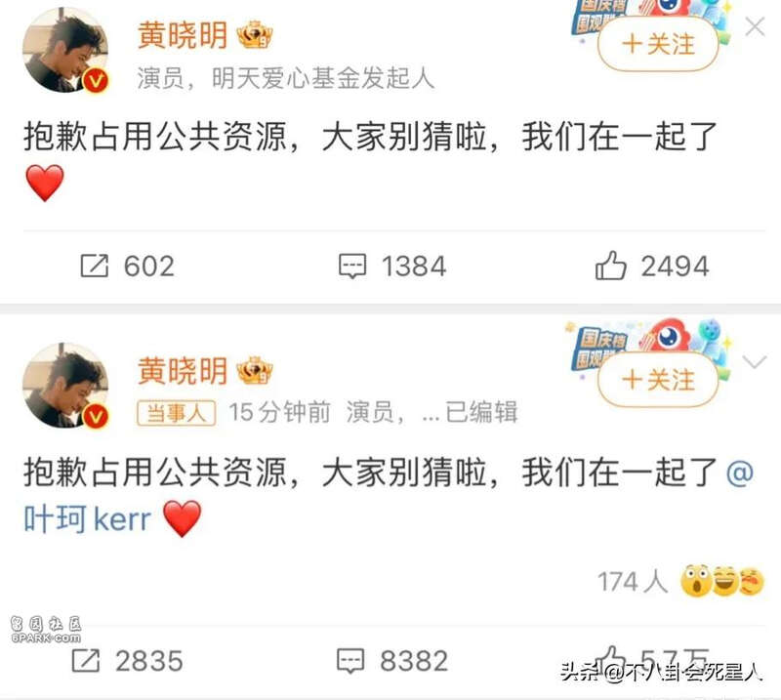
Task: Expand options chevron on second post
Action: (x=755, y=362)
